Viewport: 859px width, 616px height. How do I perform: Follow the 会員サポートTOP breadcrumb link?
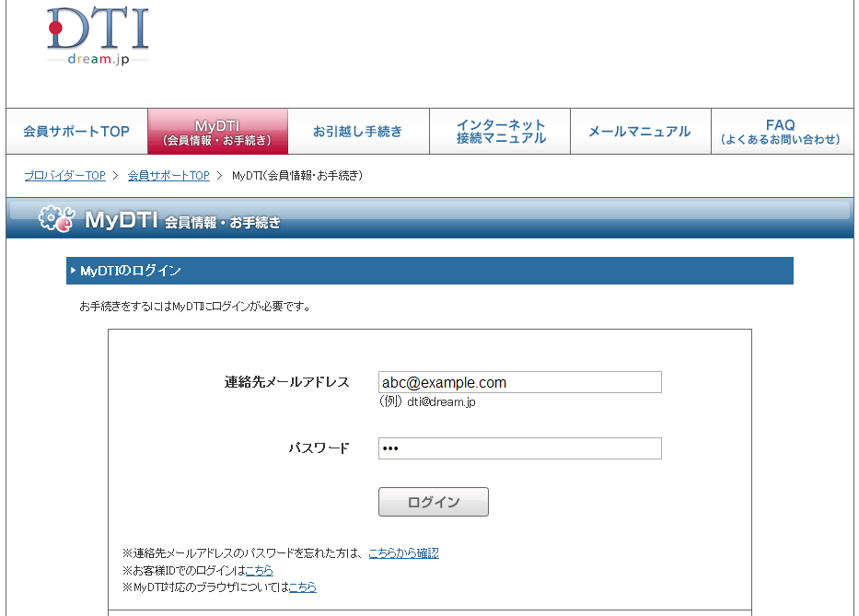click(168, 175)
